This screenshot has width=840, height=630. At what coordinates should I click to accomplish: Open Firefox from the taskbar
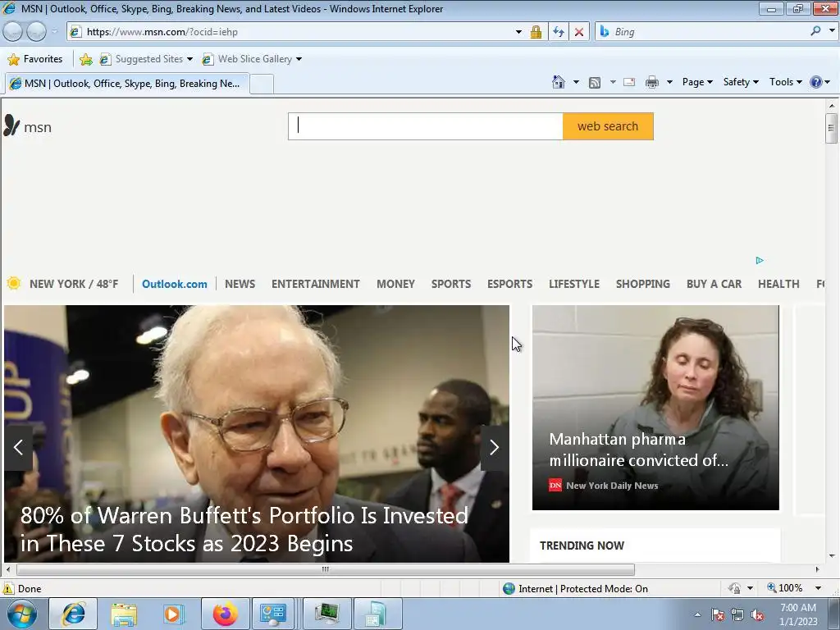point(226,614)
